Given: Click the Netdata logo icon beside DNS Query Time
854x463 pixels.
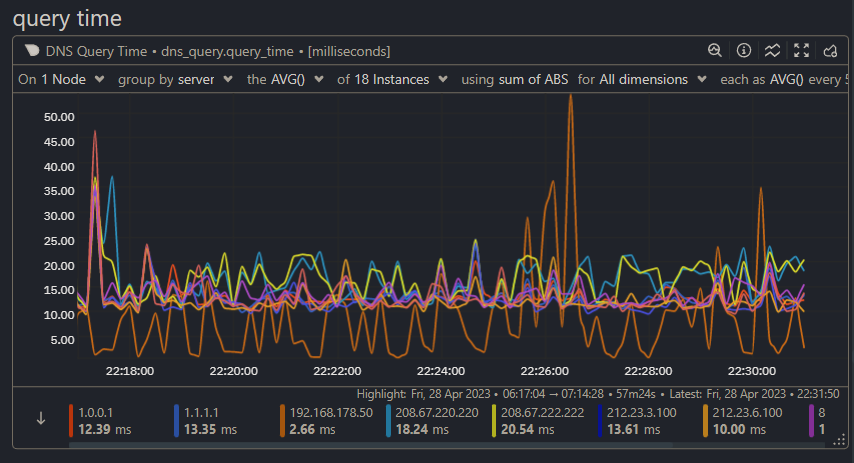Looking at the screenshot, I should coord(32,51).
